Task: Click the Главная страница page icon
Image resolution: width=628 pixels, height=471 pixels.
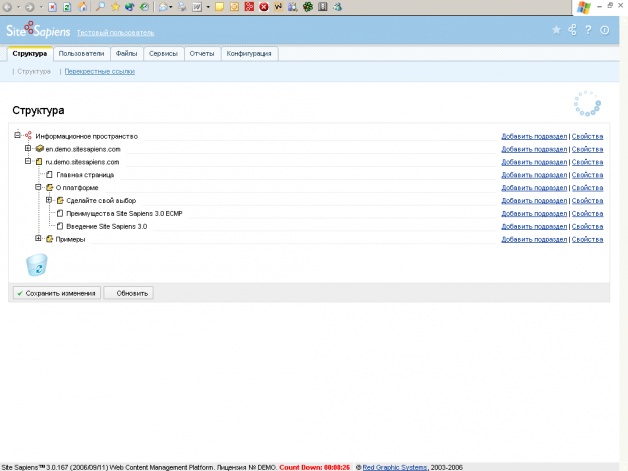Action: pos(50,175)
